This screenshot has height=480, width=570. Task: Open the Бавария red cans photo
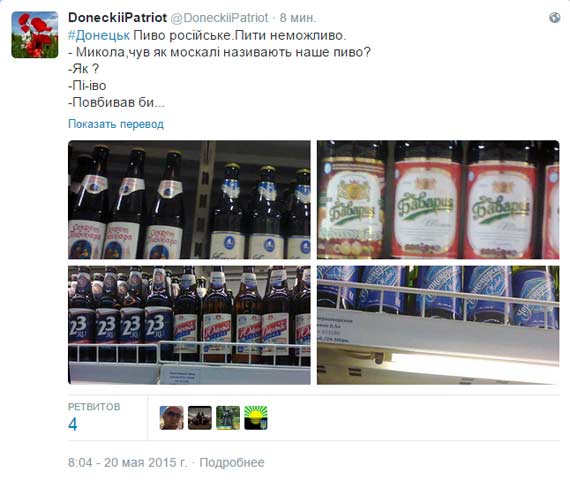pos(438,200)
